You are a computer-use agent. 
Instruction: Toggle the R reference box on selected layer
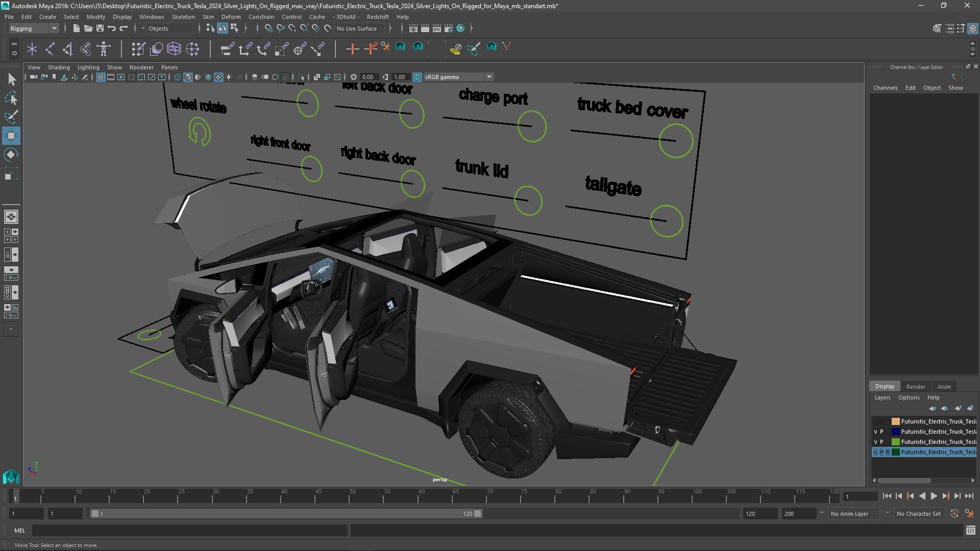tap(888, 452)
